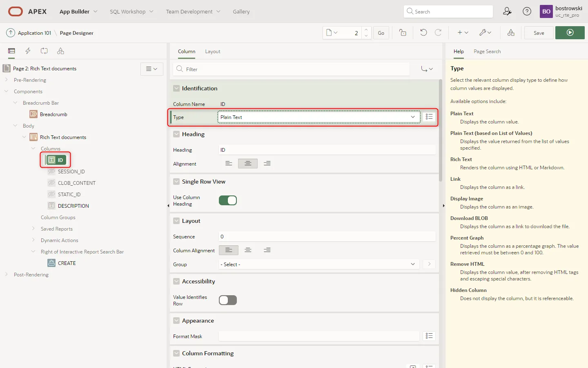588x368 pixels.
Task: Enable Value Identifies Row switch
Action: [228, 300]
